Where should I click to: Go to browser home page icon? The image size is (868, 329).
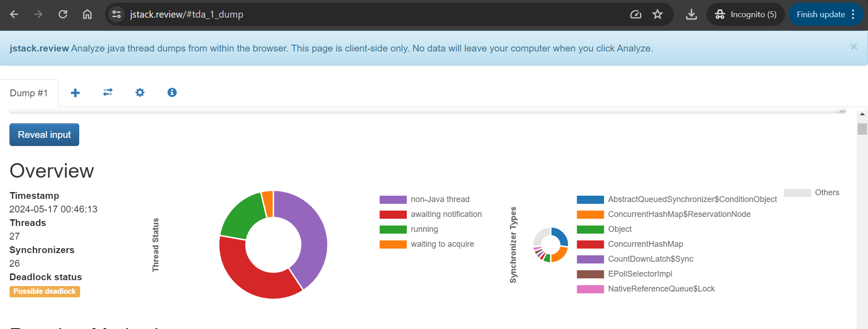tap(87, 14)
